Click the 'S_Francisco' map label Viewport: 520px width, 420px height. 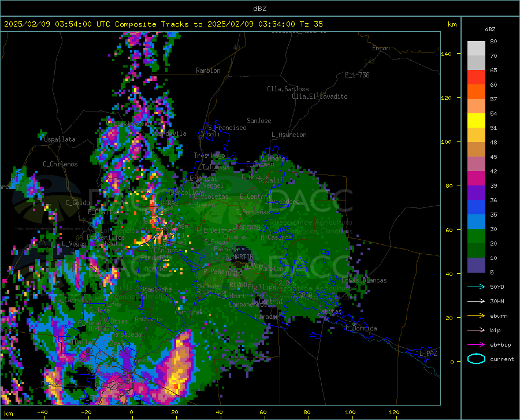(x=227, y=128)
